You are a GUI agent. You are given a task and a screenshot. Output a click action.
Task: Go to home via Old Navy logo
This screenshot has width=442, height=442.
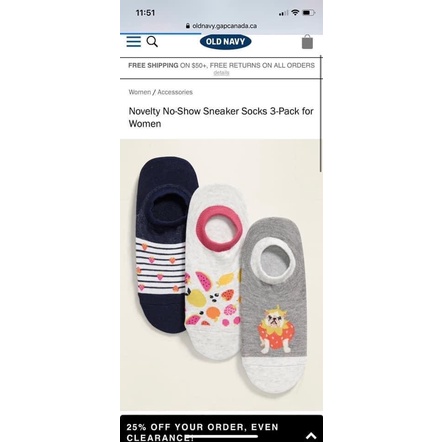pyautogui.click(x=226, y=42)
